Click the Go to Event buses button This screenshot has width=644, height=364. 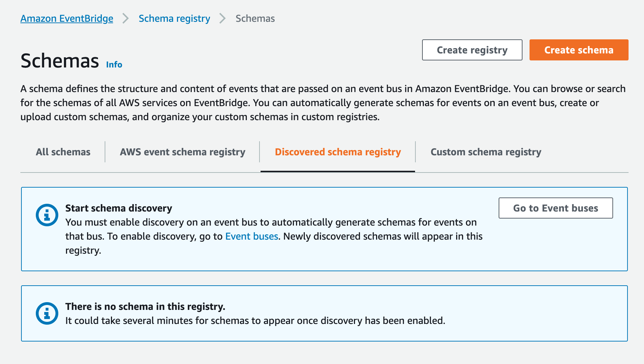click(x=556, y=208)
